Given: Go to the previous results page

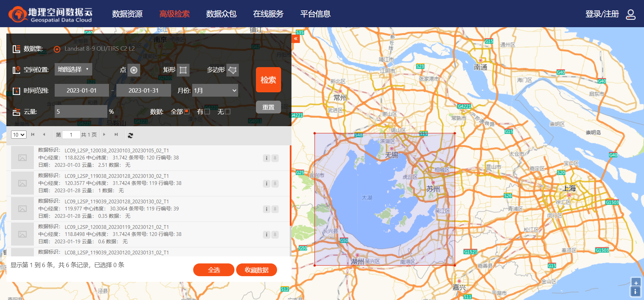Looking at the screenshot, I should 44,135.
